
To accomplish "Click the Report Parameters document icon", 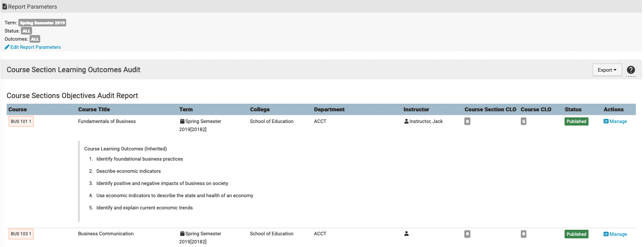I will click(5, 7).
